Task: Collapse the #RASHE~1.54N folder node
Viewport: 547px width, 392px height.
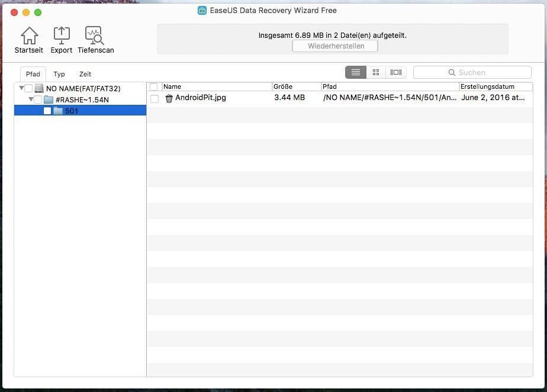Action: point(30,99)
